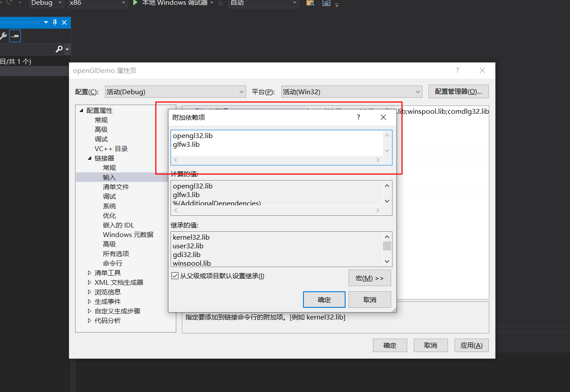Open the x86 platform dropdown in toolbar

coord(98,3)
